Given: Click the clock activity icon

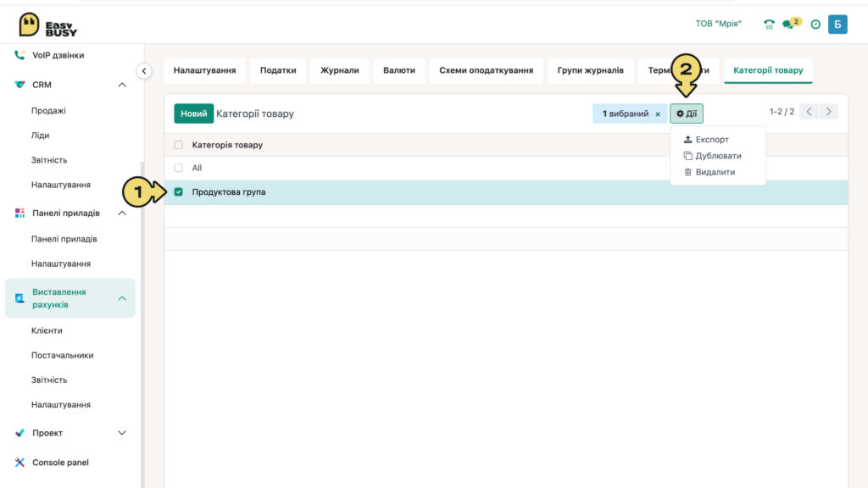Looking at the screenshot, I should pos(815,25).
